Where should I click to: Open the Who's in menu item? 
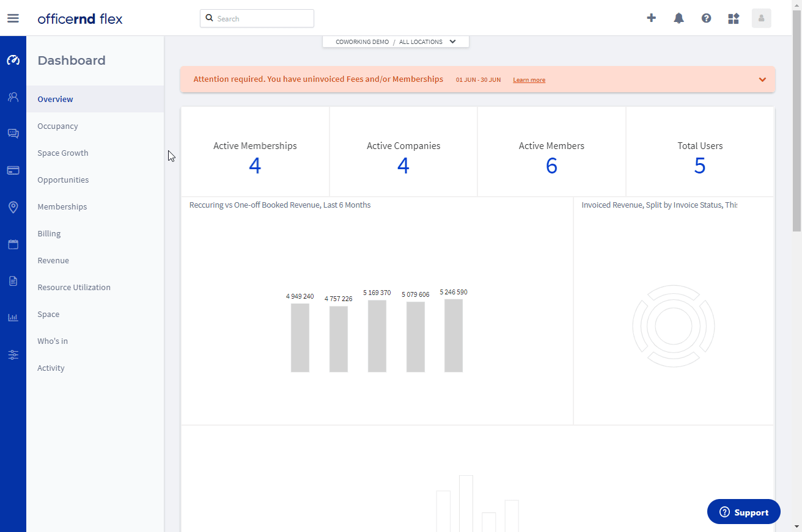click(53, 341)
